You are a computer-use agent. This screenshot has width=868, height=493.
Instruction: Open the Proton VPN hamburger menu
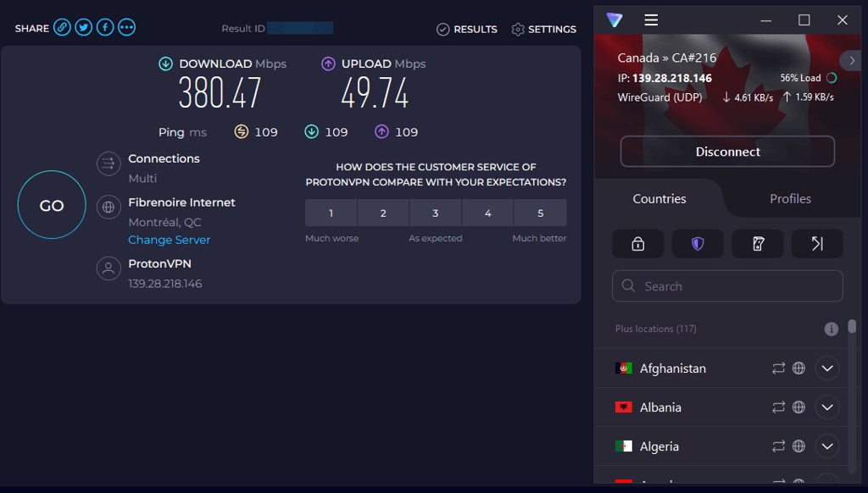coord(651,20)
